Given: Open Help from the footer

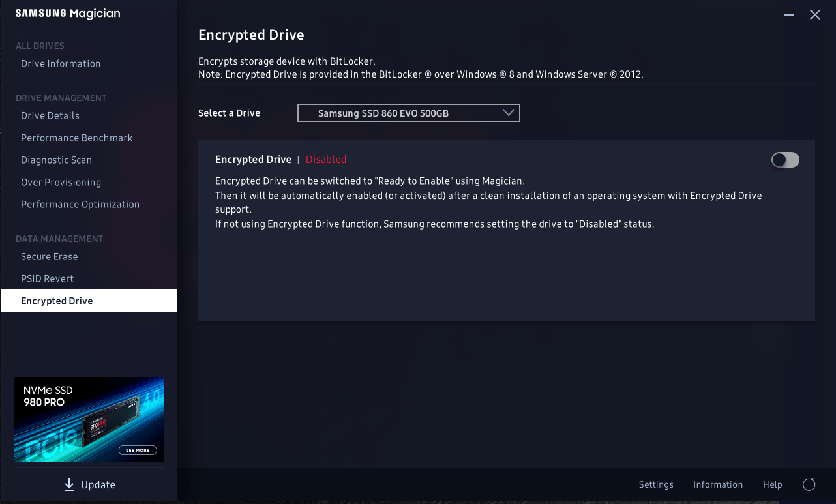Looking at the screenshot, I should (x=773, y=484).
